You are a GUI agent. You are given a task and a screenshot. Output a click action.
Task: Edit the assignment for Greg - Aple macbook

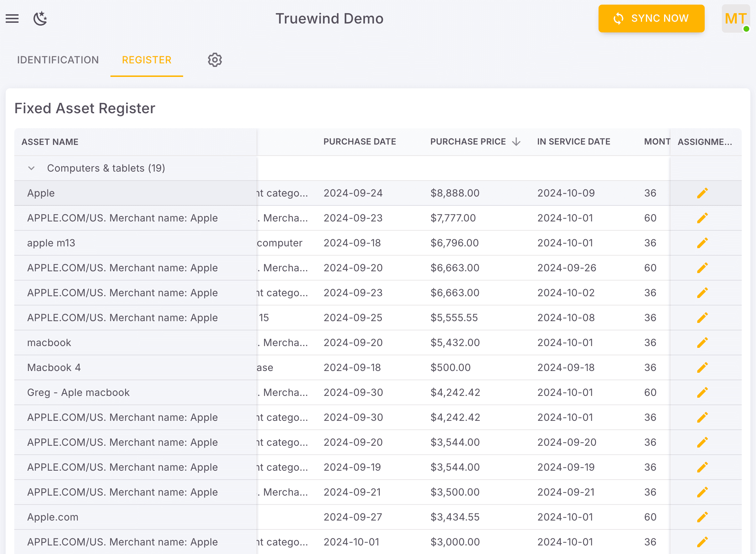[x=702, y=392]
